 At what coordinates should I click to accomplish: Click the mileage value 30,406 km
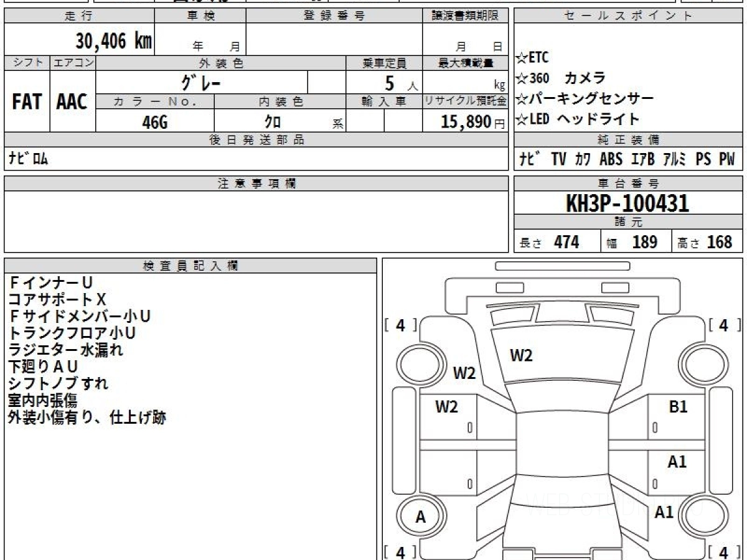click(x=114, y=41)
